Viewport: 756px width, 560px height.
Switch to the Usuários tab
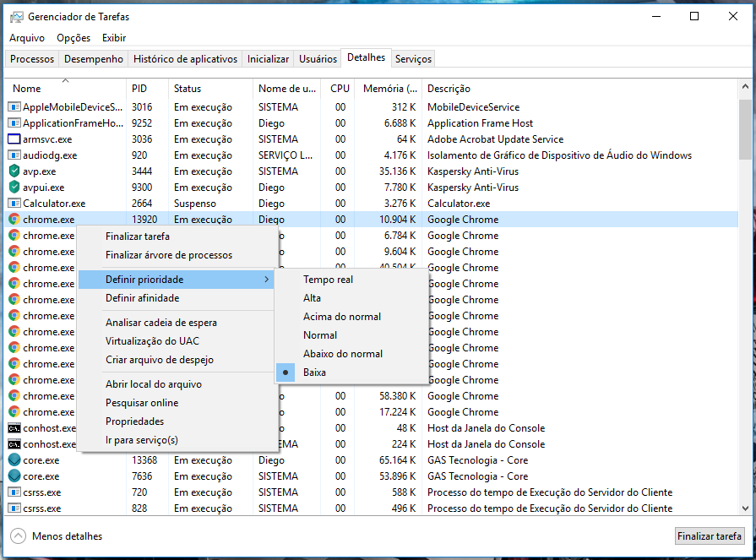[318, 59]
